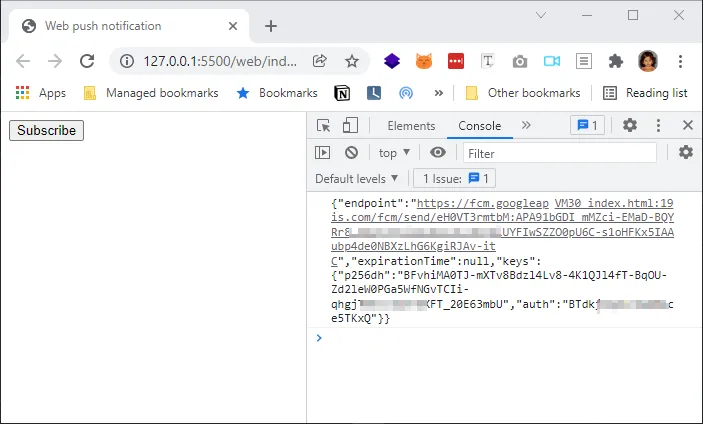The height and width of the screenshot is (424, 703).
Task: Open the top JavaScript context dropdown
Action: (394, 153)
